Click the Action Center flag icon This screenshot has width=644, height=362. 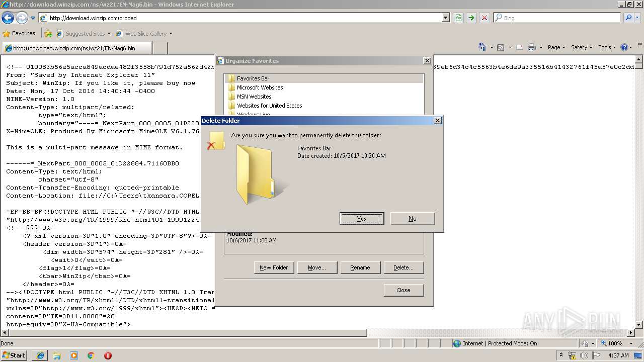coord(596,355)
